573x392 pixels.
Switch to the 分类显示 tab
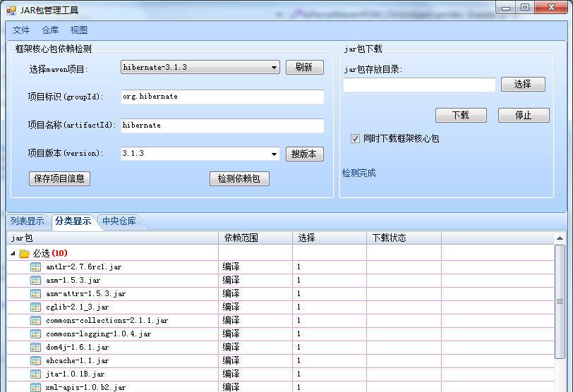coord(73,221)
